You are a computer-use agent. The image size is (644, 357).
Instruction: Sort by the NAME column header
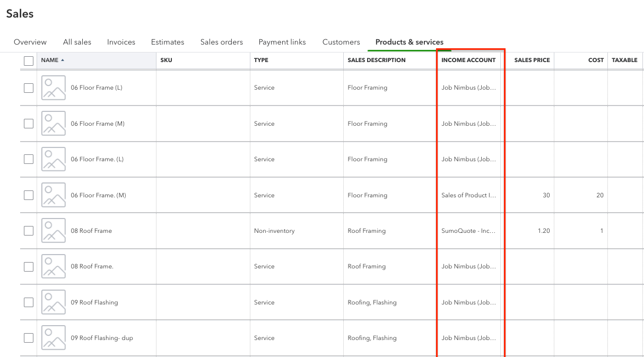pos(50,60)
